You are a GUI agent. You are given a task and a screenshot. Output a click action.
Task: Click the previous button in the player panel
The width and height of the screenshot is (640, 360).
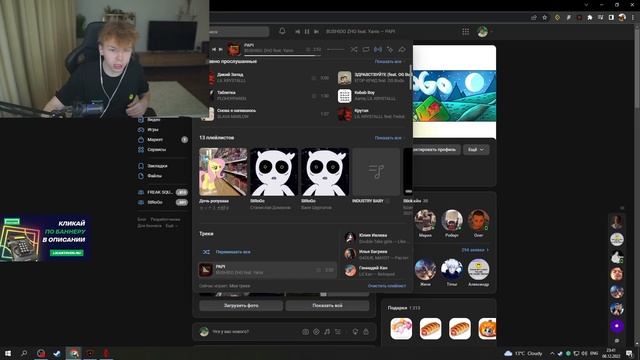213,49
